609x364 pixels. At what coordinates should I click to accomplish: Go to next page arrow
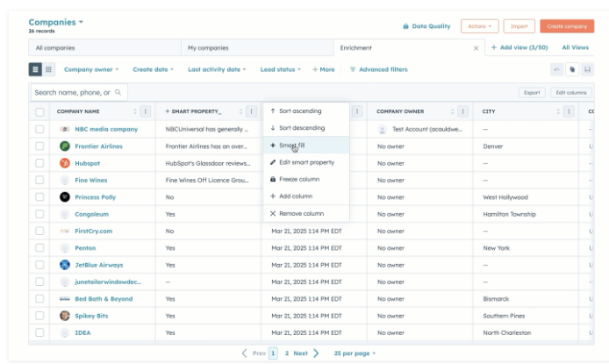click(316, 353)
